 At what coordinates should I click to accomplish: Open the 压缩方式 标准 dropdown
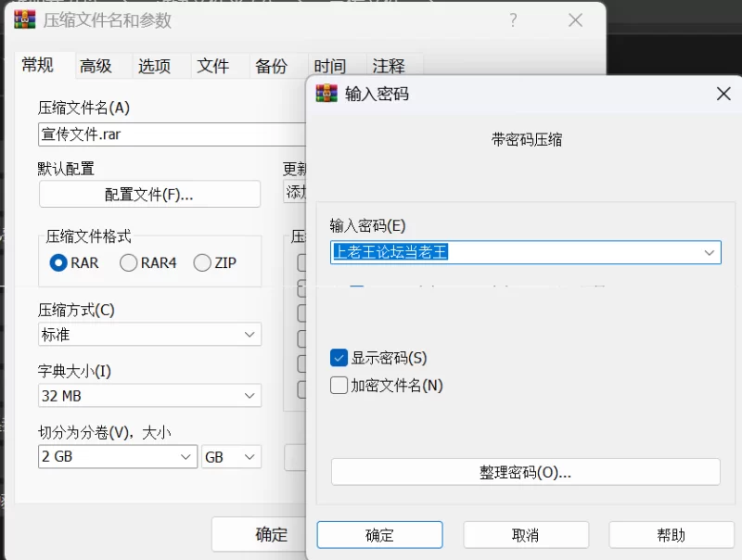(x=149, y=335)
